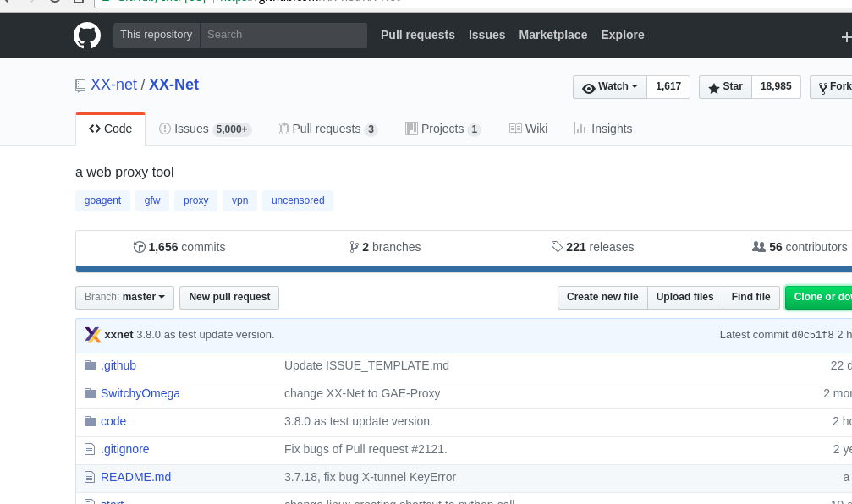Select the vpn topic tag
Screen dimensions: 852x504
[x=239, y=200]
